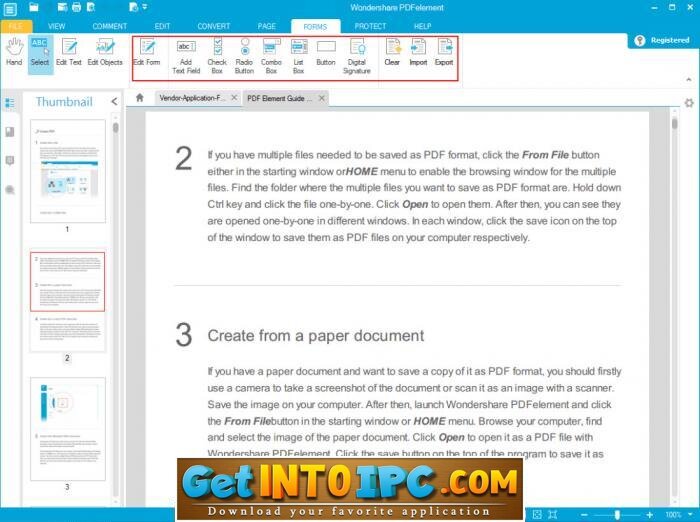Zoom out with the minus button
This screenshot has height=522, width=700.
[x=584, y=515]
